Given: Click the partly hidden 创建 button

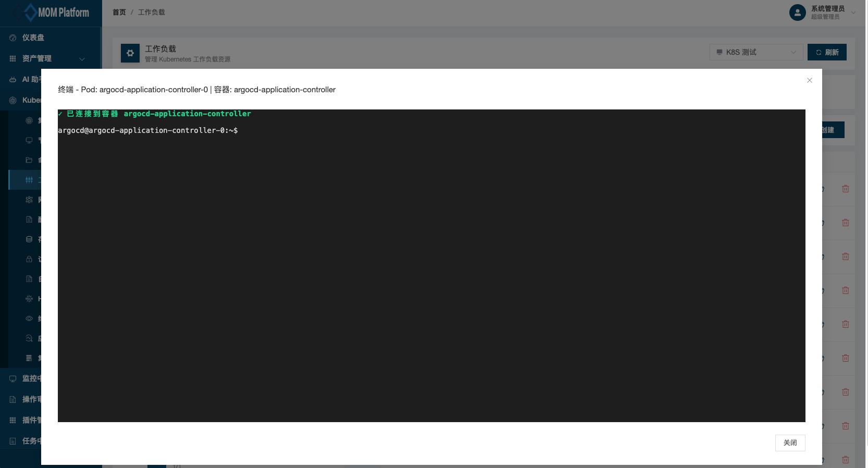Looking at the screenshot, I should tap(833, 130).
